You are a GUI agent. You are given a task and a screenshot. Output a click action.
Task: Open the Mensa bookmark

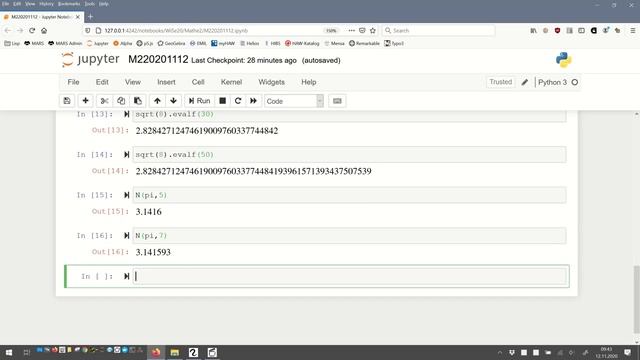click(334, 43)
